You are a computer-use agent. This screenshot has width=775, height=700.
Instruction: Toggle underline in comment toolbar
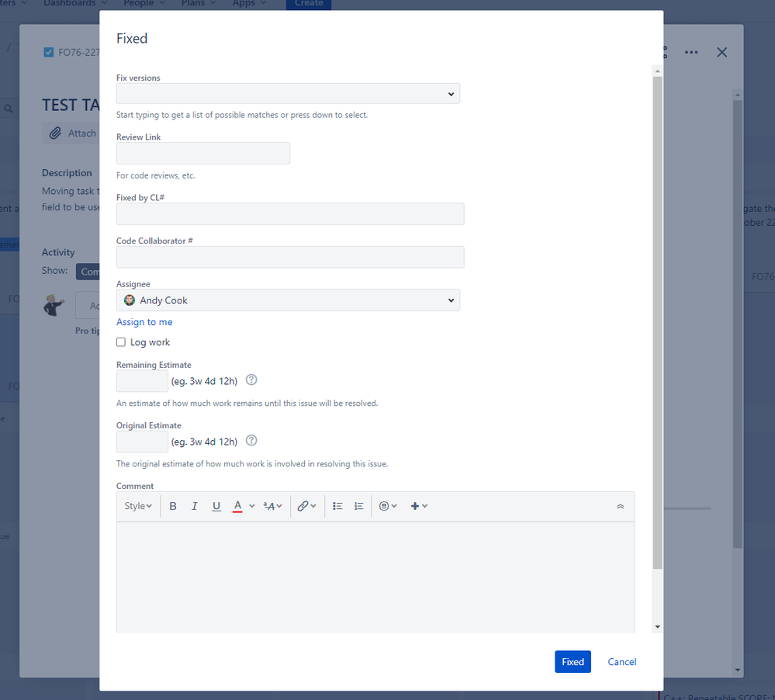(216, 506)
